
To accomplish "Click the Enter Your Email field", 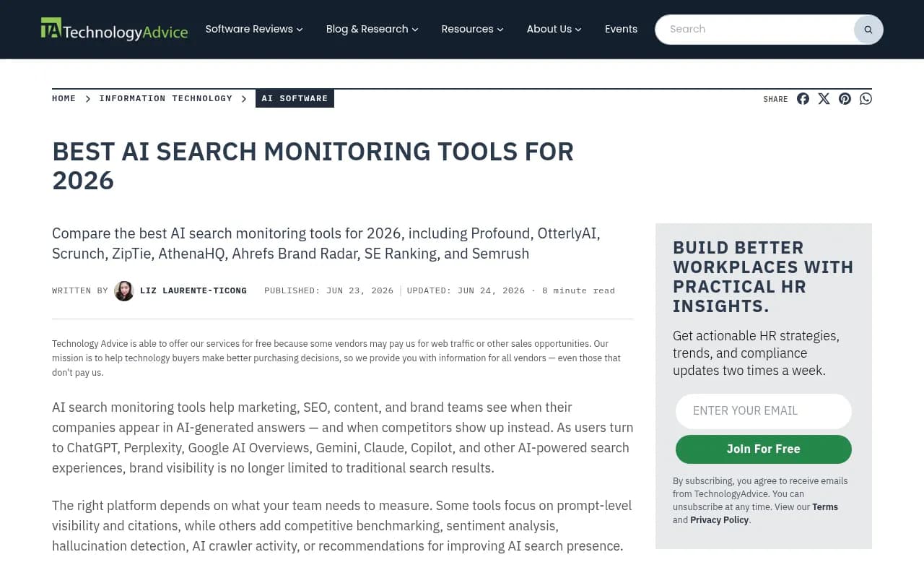I will (x=764, y=411).
